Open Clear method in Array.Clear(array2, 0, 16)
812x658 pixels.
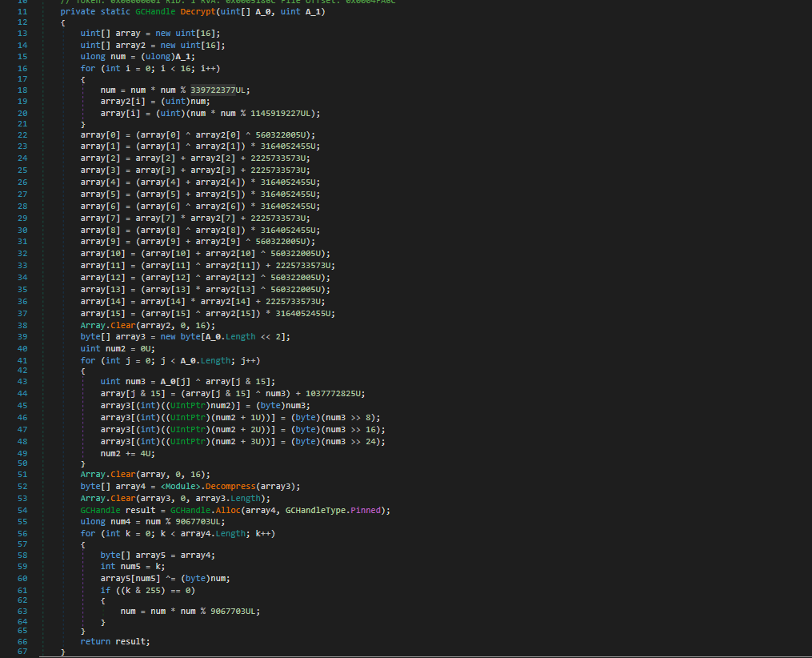click(122, 325)
